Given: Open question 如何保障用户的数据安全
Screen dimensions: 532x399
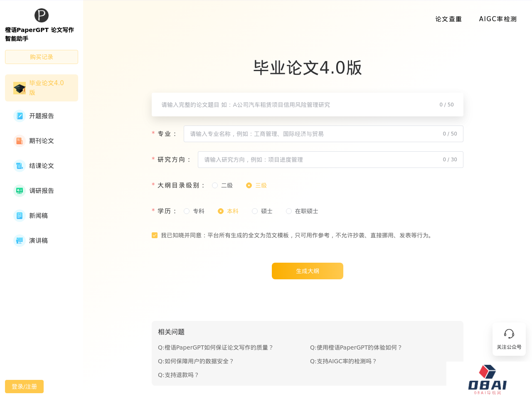Looking at the screenshot, I should 196,361.
